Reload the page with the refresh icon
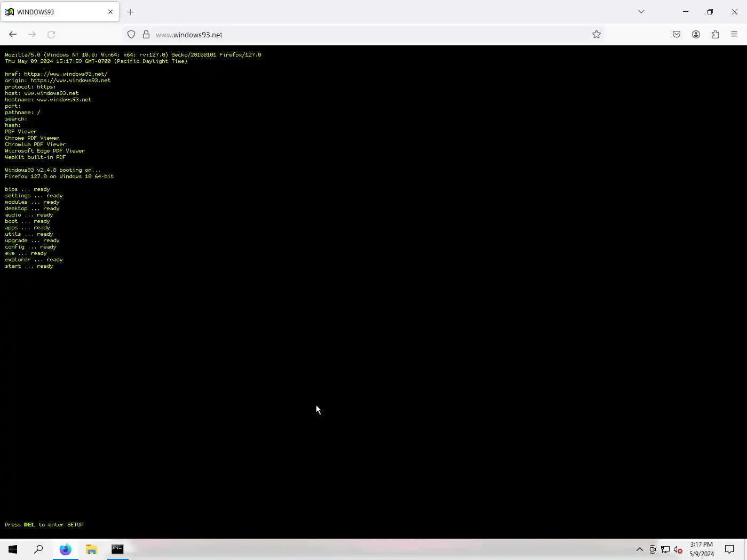Screen dimensions: 747x560 [x=51, y=34]
